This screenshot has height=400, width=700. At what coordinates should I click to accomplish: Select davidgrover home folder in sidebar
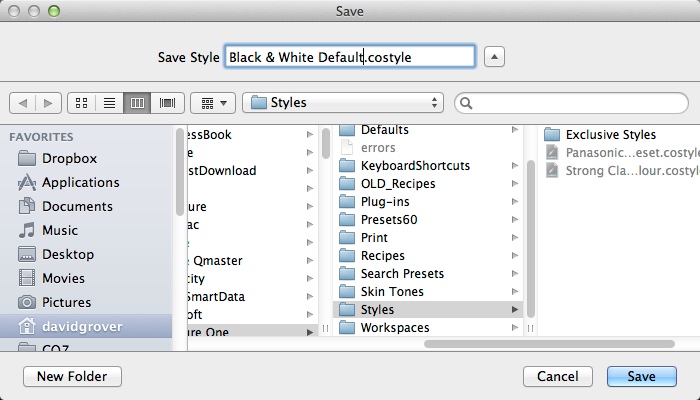point(86,326)
